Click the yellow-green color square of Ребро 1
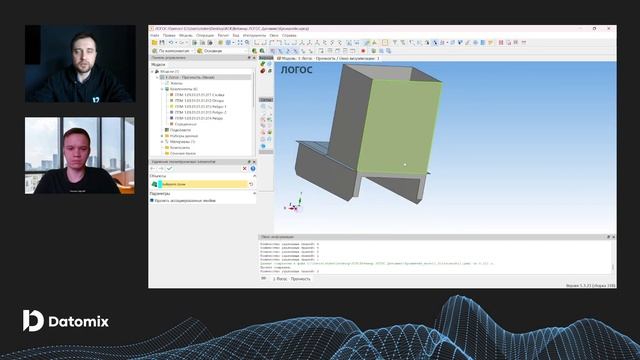 pos(172,107)
